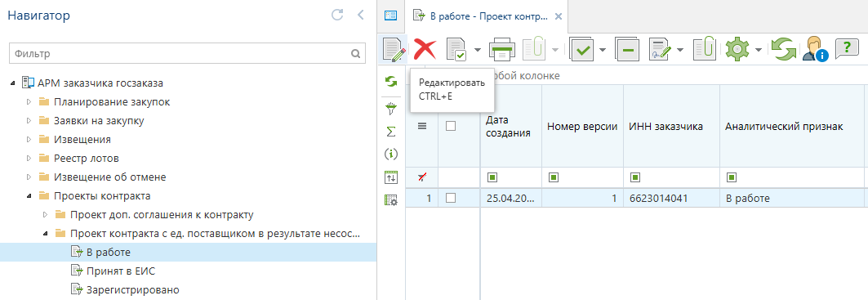
Task: Expand the Извещения folder arrow
Action: pyautogui.click(x=29, y=140)
